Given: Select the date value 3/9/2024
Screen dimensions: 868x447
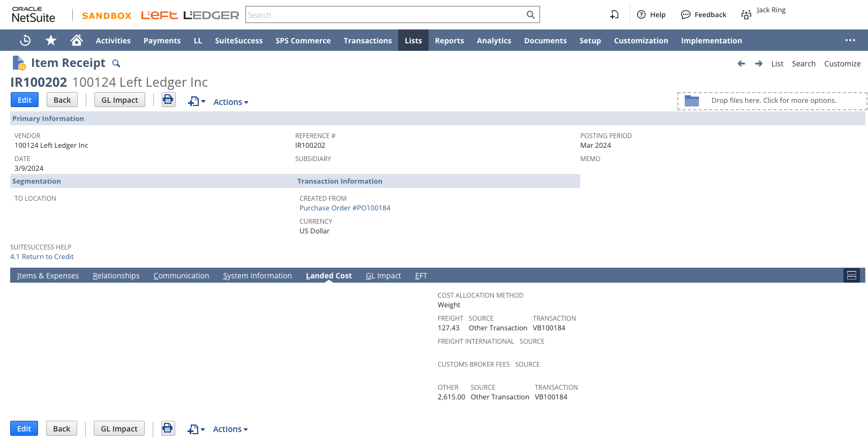Looking at the screenshot, I should (29, 168).
